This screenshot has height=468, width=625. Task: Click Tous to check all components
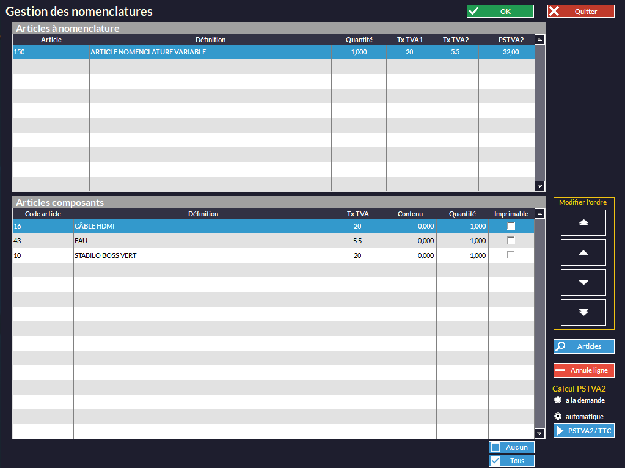(512, 461)
